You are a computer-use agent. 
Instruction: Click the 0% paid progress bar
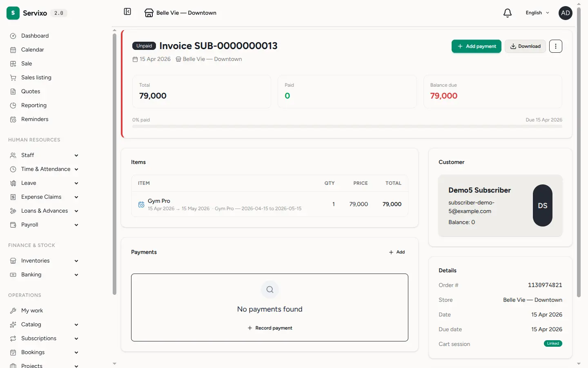pyautogui.click(x=347, y=126)
